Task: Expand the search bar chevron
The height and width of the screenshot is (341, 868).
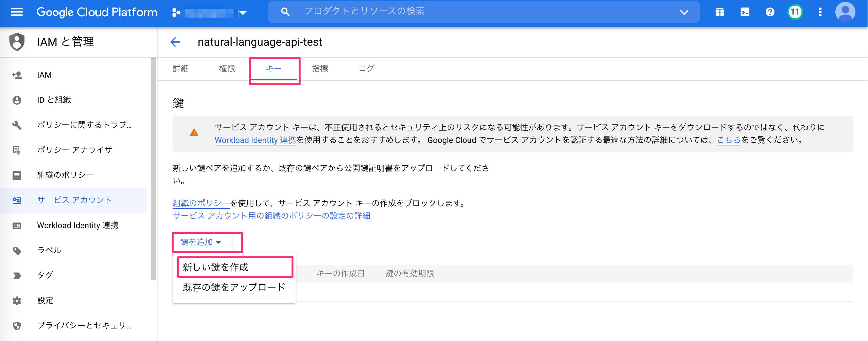Action: click(684, 13)
